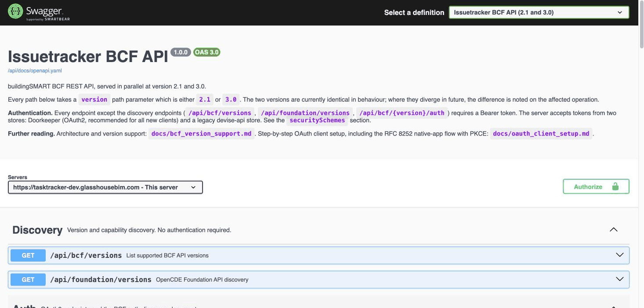Click the 1.0.0 version badge
The width and height of the screenshot is (644, 308).
(181, 52)
